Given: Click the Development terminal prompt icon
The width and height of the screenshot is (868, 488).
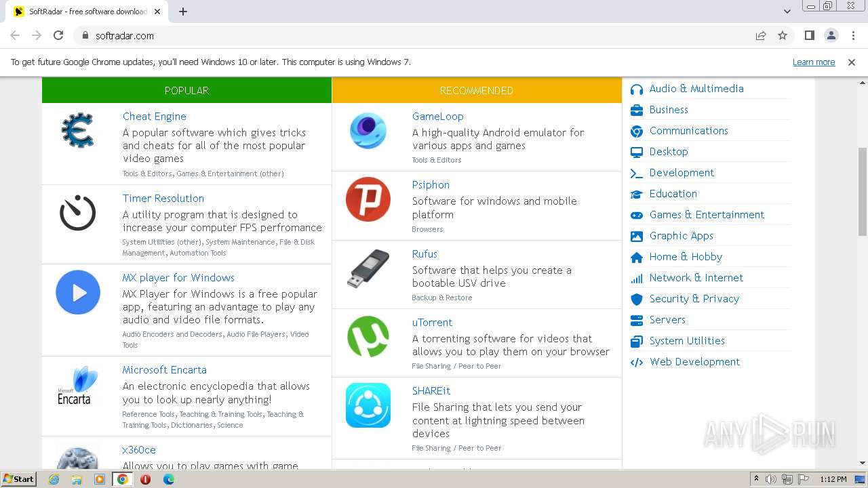Looking at the screenshot, I should [x=636, y=173].
